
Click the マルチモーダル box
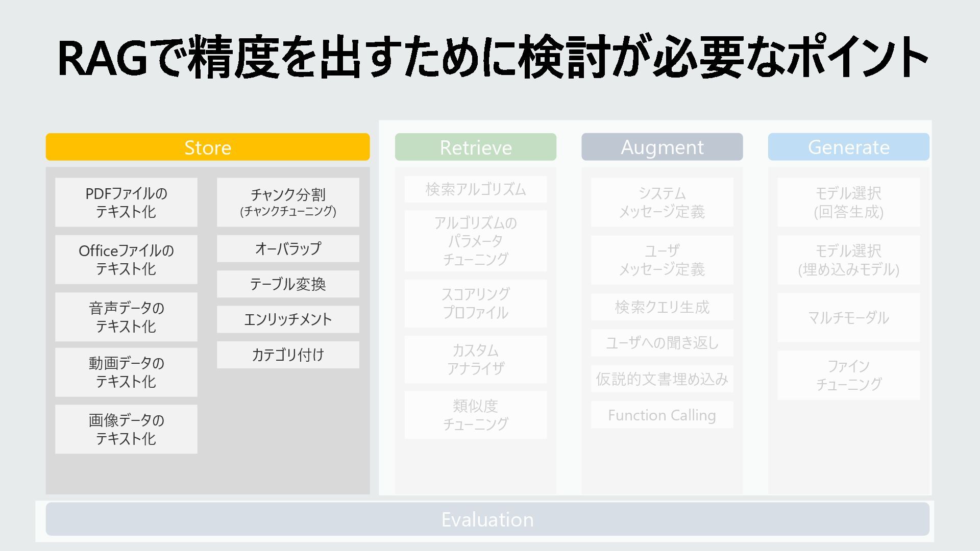(x=848, y=317)
